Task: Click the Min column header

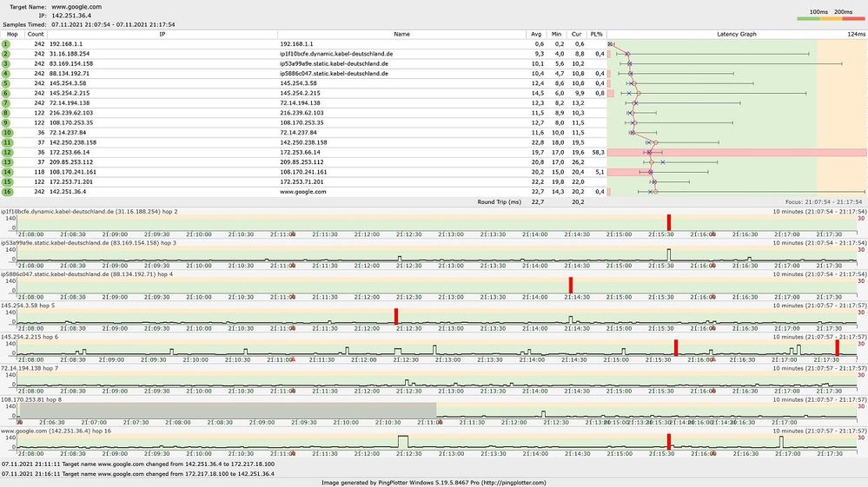Action: pyautogui.click(x=556, y=34)
